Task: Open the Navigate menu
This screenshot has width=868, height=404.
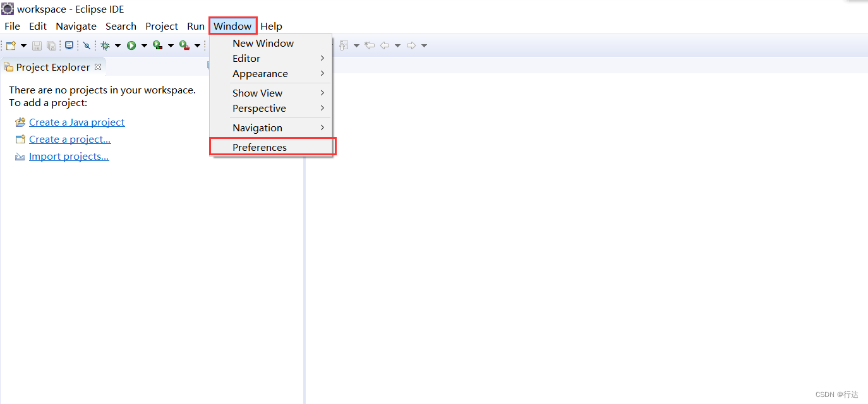Action: click(76, 26)
